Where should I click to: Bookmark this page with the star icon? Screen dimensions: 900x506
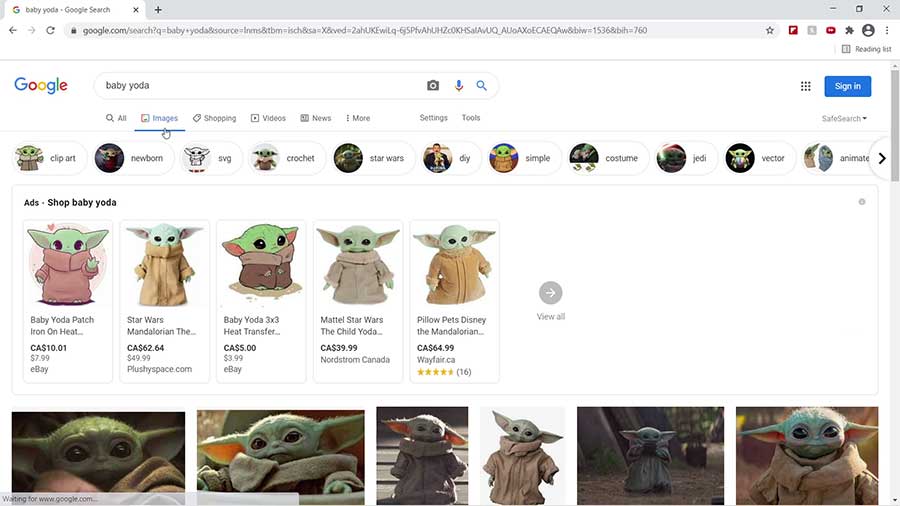(770, 30)
